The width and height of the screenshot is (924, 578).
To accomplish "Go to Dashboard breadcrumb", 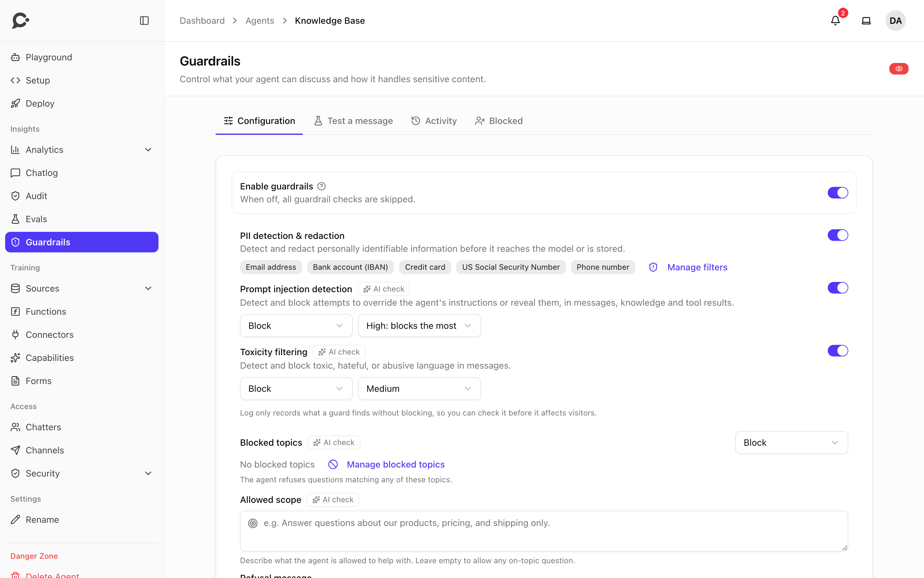I will (x=202, y=21).
